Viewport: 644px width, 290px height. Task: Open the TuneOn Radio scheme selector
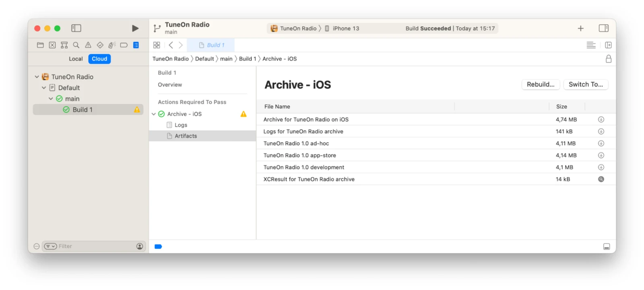(294, 29)
